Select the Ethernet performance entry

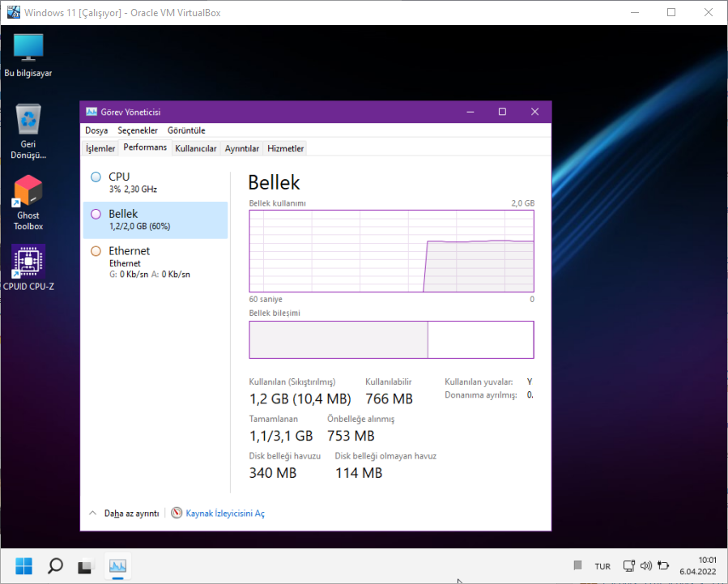coord(155,262)
